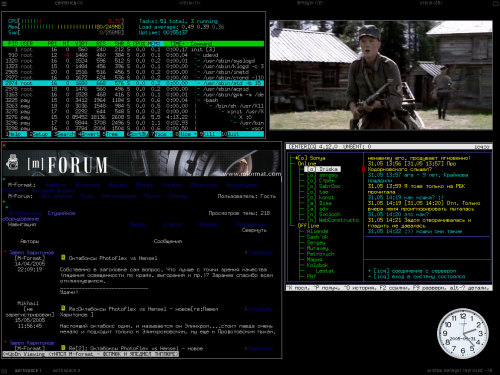
Task: Click the links browser status line at bottom
Action: 91,354
